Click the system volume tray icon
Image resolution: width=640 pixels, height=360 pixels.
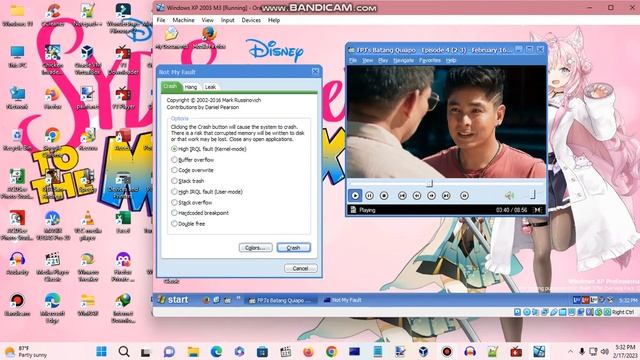(604, 351)
